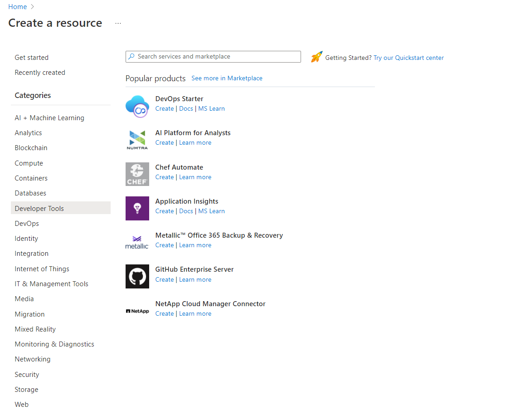Click the GitHub Enterprise Server title
The width and height of the screenshot is (525, 420).
(x=194, y=269)
